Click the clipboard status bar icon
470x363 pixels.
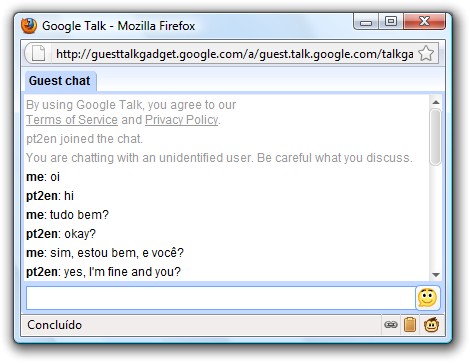click(x=410, y=324)
